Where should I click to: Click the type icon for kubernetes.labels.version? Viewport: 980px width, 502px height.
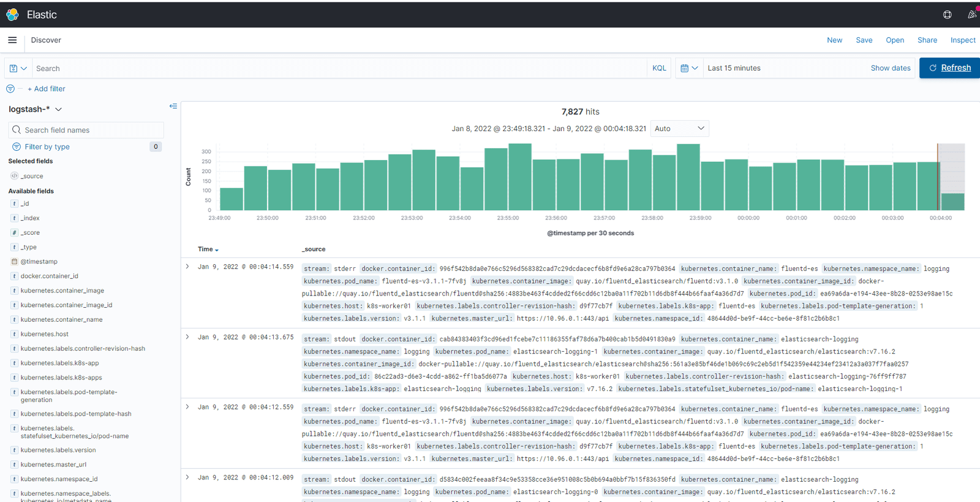(x=14, y=450)
